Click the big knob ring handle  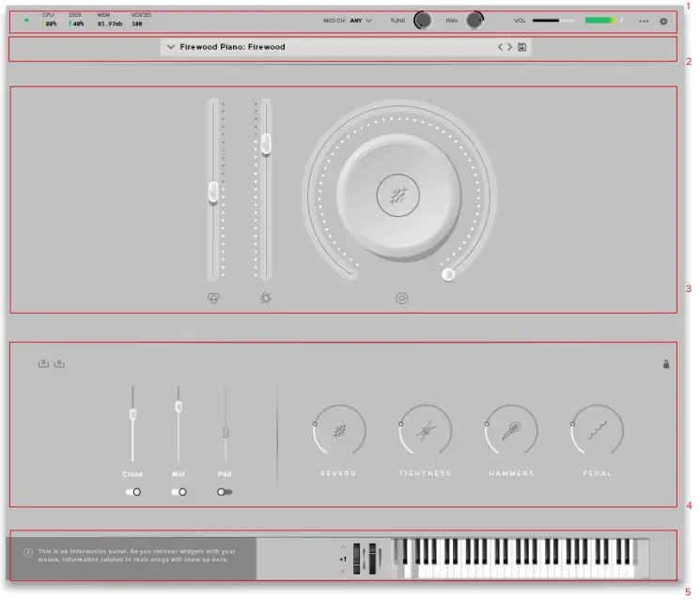pos(448,274)
